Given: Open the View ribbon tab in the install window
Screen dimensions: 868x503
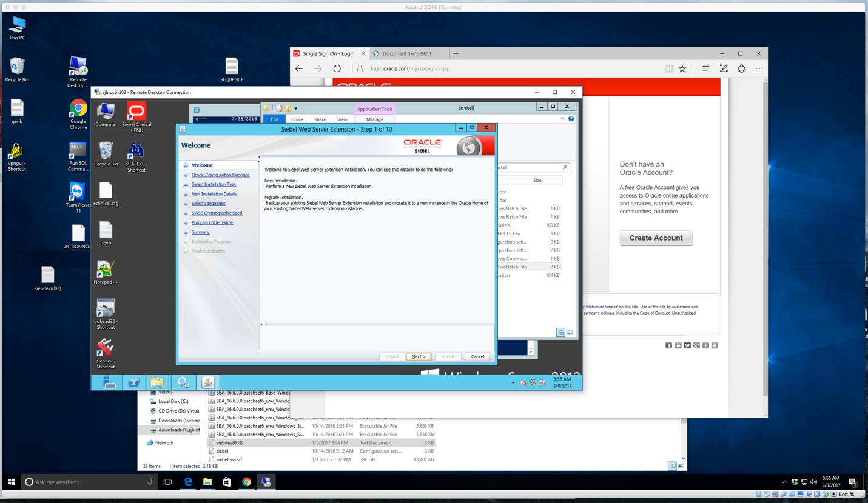Looking at the screenshot, I should pyautogui.click(x=342, y=119).
